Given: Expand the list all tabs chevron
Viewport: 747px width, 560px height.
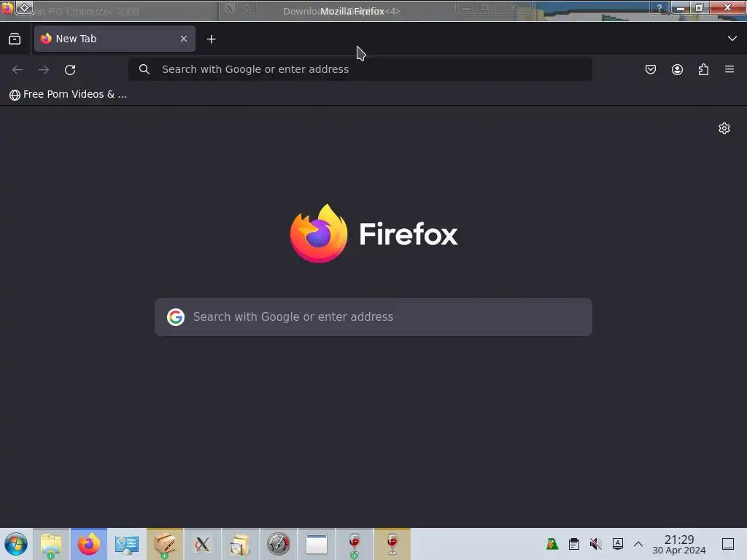Looking at the screenshot, I should click(x=732, y=39).
